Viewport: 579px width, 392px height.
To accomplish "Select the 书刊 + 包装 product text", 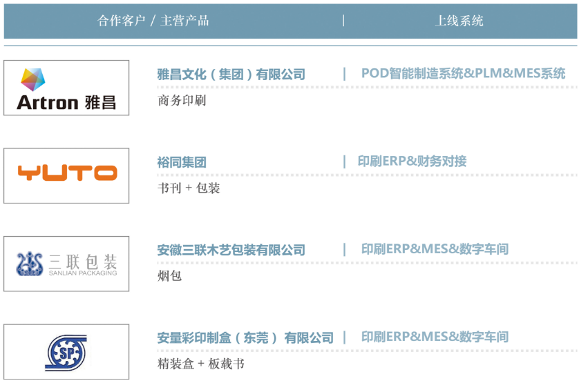I will tap(189, 188).
